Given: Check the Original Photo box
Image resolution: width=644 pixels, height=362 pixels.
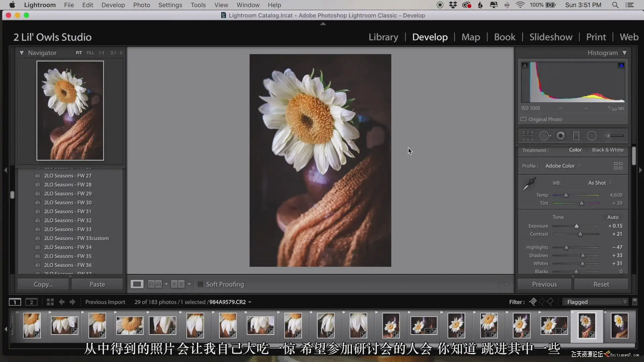Looking at the screenshot, I should pyautogui.click(x=523, y=119).
